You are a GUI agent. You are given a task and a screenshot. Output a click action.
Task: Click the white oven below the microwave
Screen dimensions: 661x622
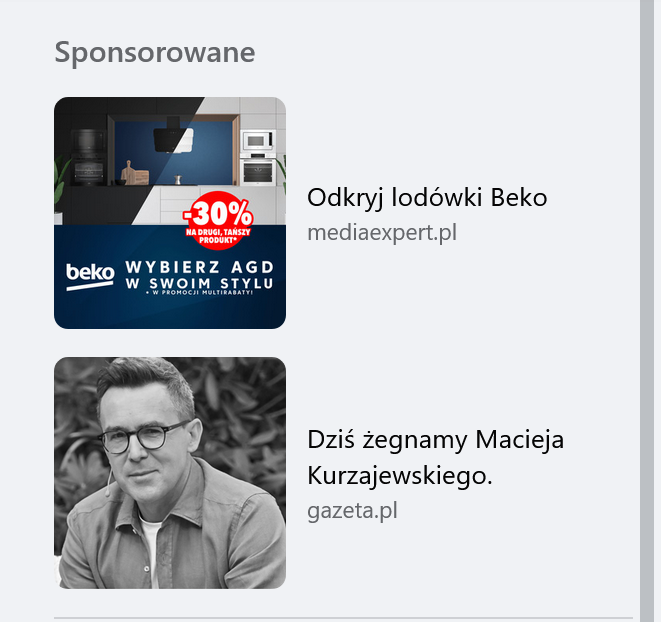258,172
